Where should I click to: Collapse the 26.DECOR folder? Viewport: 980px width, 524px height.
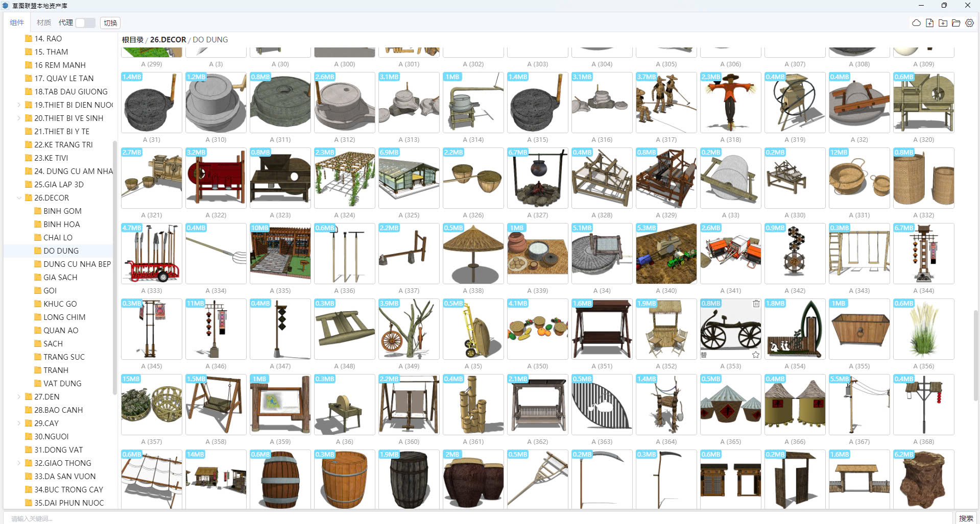[x=19, y=198]
